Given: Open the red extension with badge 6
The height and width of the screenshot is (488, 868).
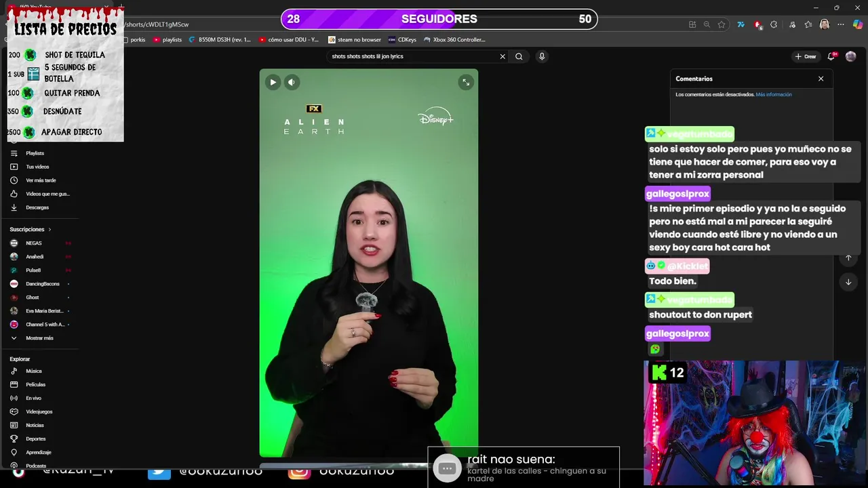Looking at the screenshot, I should (757, 24).
